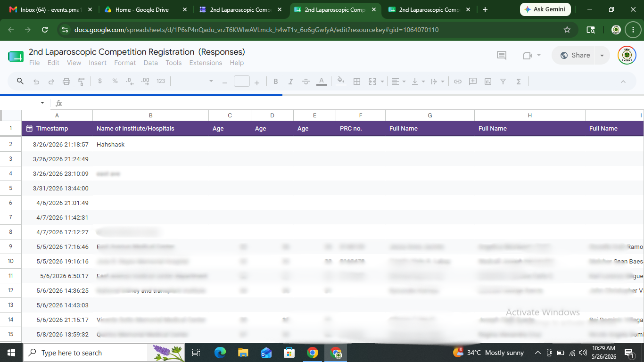Toggle Italic text formatting
Screen dimensions: 644x362
[x=291, y=82]
